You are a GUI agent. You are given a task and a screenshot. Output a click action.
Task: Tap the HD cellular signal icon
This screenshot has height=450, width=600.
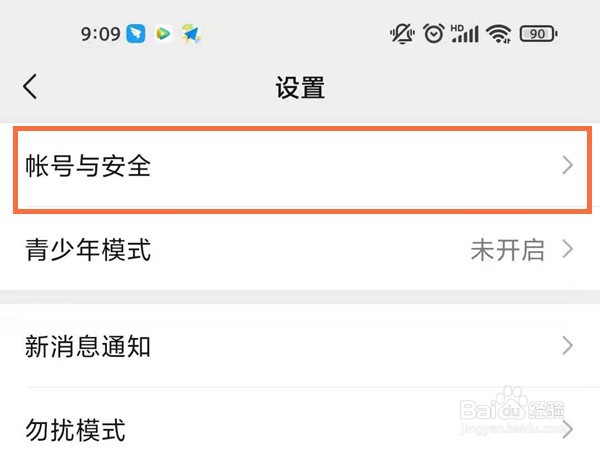tap(464, 34)
